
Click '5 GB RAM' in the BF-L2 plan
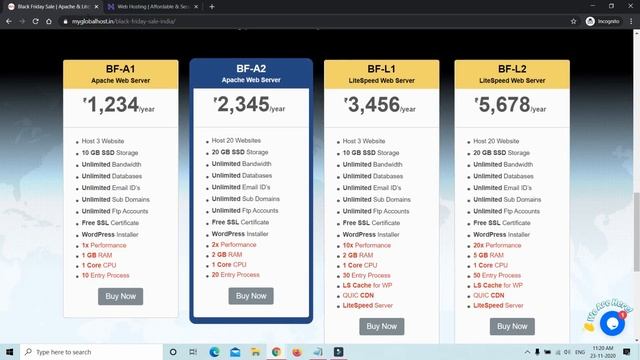point(488,255)
